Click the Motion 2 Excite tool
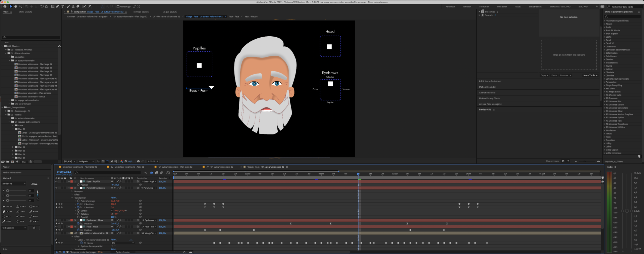Screen dimensions: 644x254 7,207
